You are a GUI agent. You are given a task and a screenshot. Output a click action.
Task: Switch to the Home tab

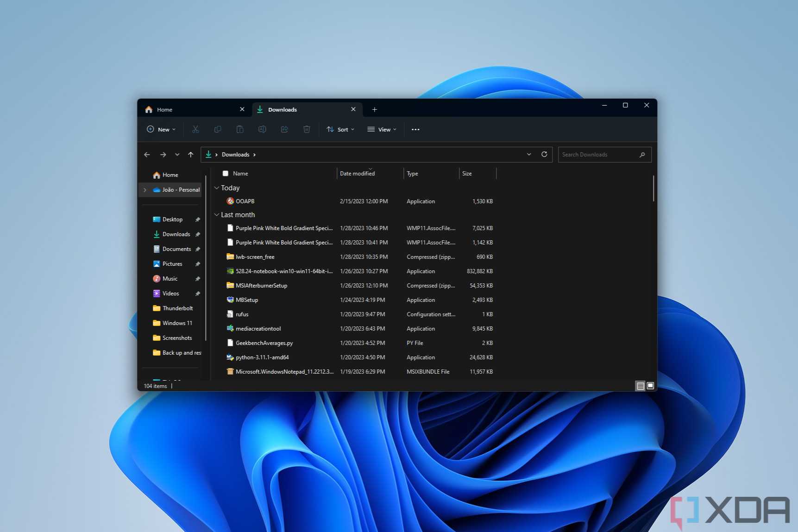pos(195,110)
